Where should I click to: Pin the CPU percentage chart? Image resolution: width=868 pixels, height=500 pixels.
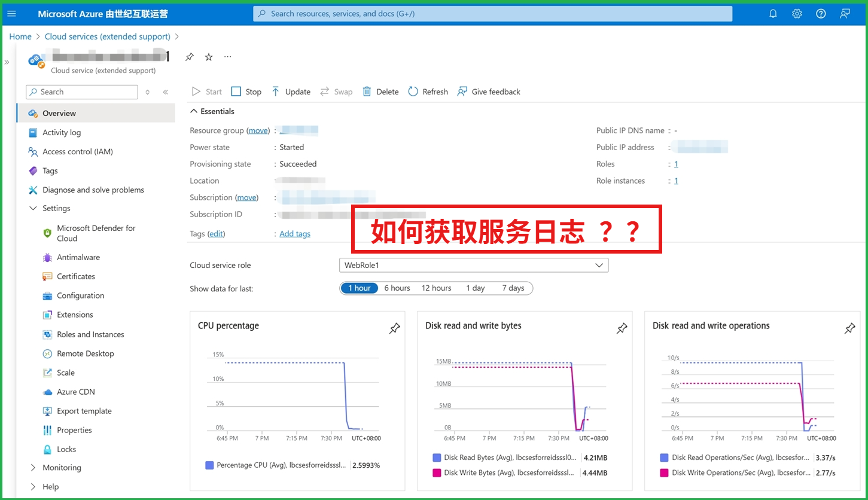[394, 328]
